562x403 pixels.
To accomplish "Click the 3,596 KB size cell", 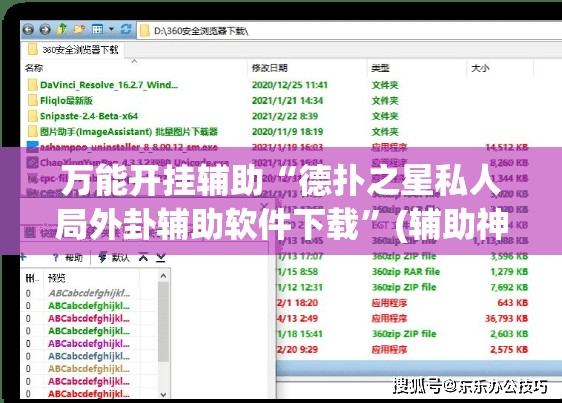I will click(x=509, y=256).
